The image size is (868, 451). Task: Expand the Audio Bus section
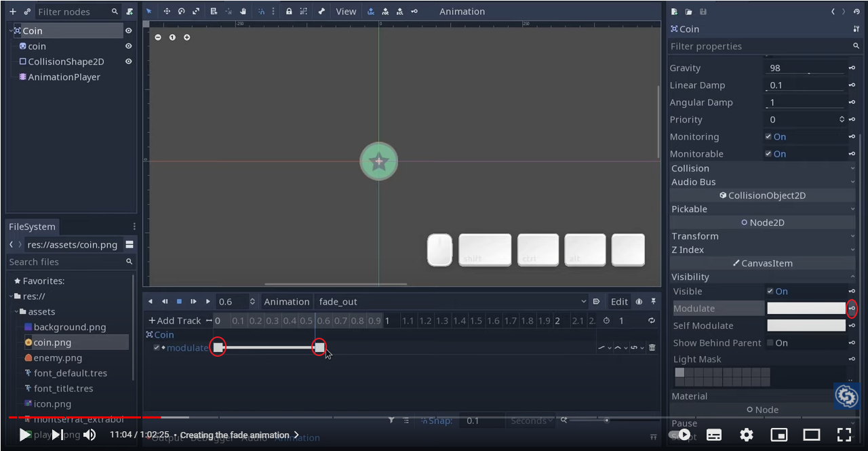763,182
